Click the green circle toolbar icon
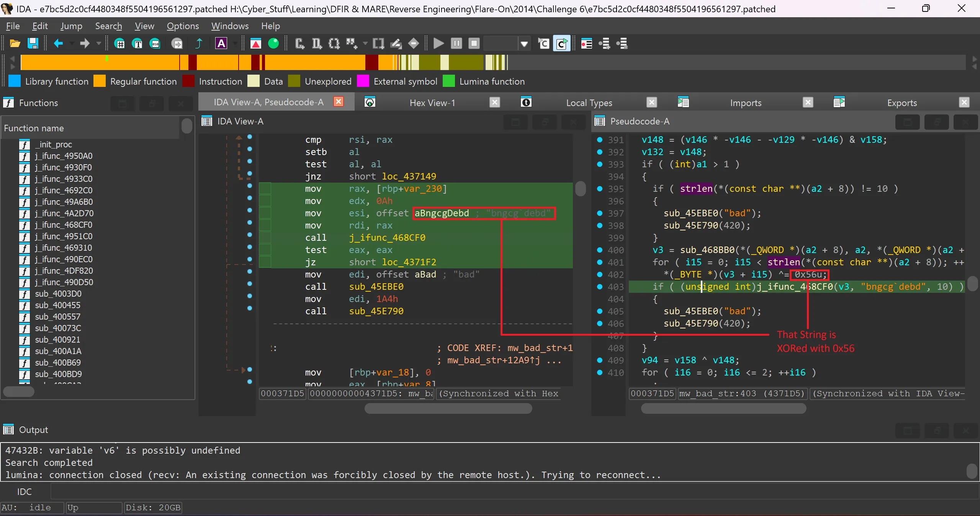This screenshot has height=516, width=980. [x=273, y=44]
